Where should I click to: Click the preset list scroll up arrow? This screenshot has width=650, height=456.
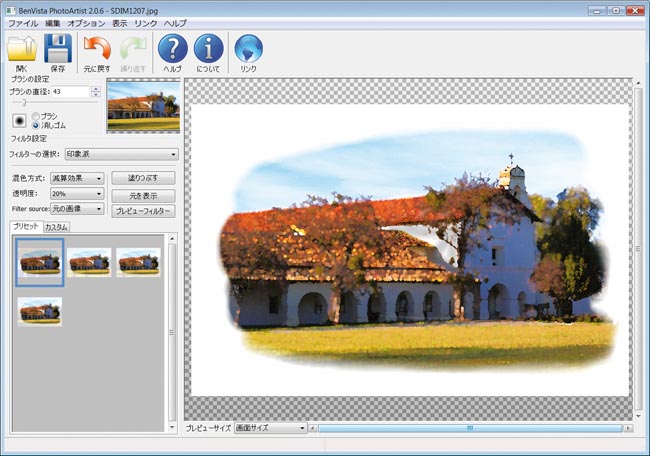coord(172,239)
